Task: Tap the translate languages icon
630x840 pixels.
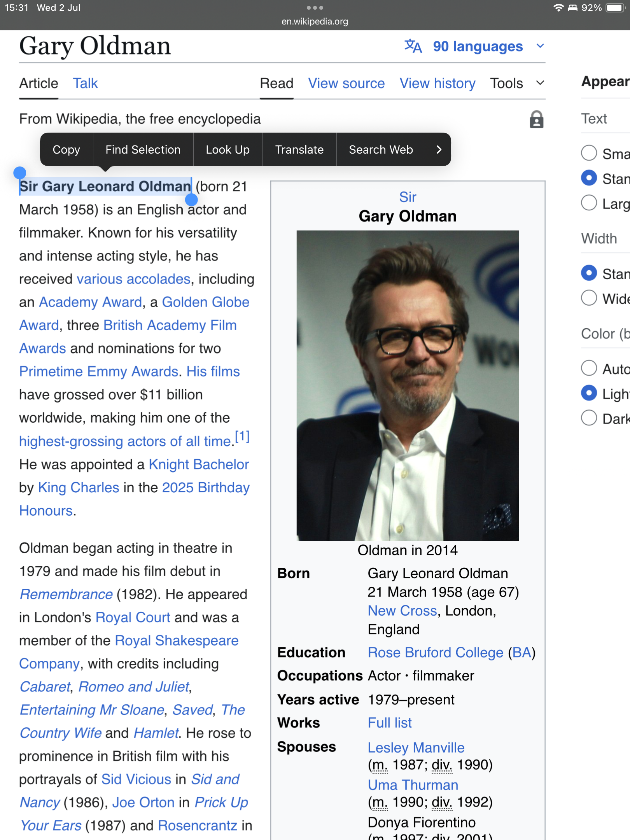Action: tap(413, 46)
